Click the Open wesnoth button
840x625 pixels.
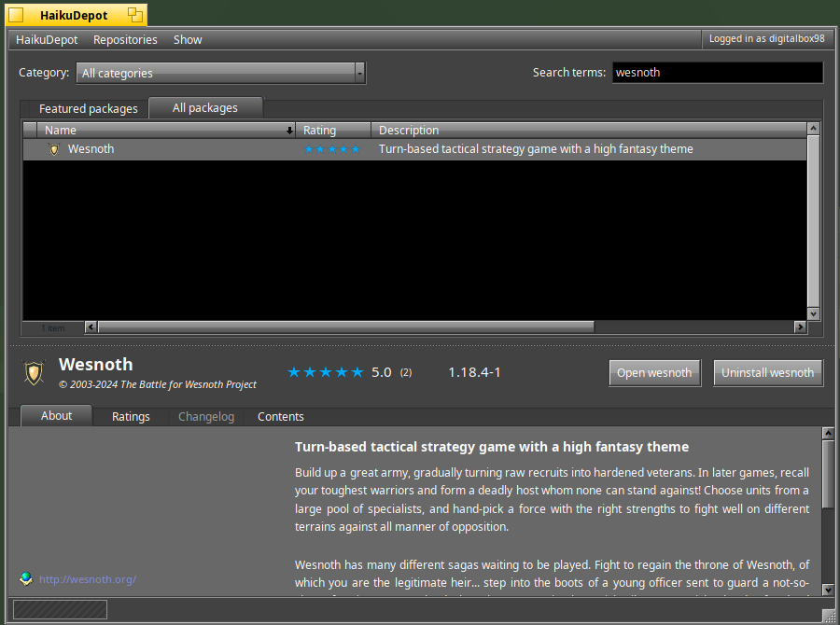coord(654,373)
